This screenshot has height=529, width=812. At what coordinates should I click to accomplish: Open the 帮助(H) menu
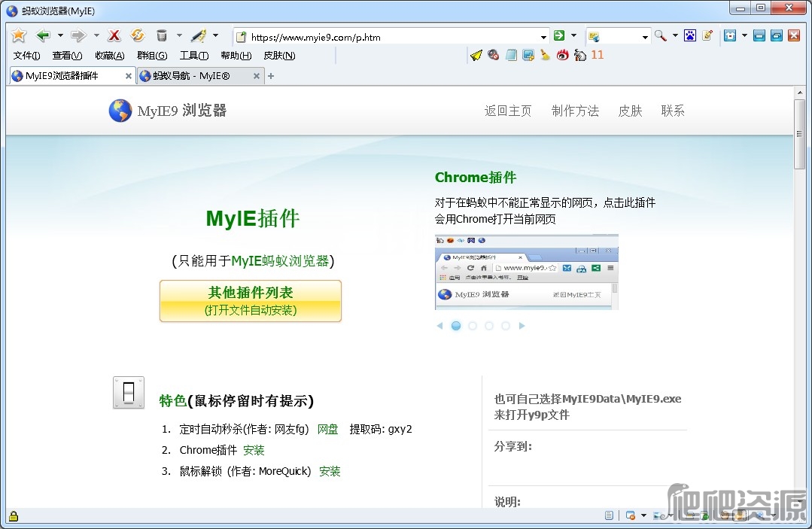pyautogui.click(x=236, y=56)
